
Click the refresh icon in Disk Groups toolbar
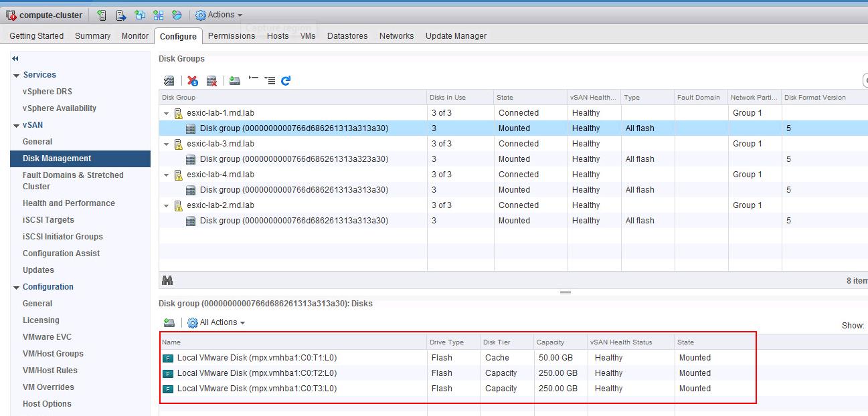(x=286, y=80)
